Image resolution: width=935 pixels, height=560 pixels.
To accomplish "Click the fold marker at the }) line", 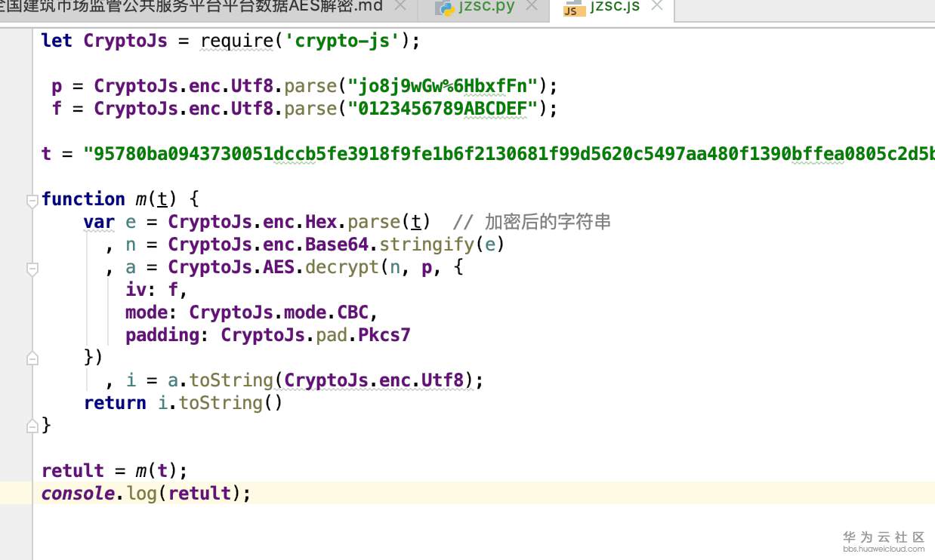I will click(x=32, y=358).
